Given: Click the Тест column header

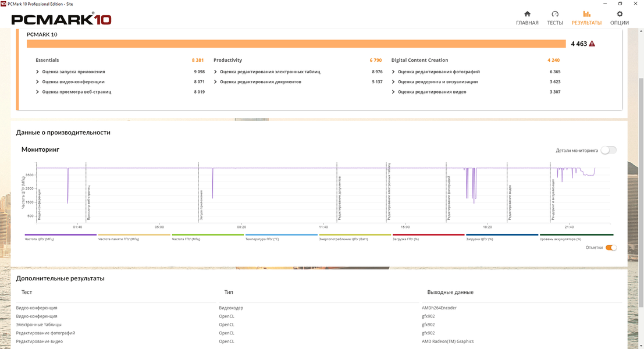Looking at the screenshot, I should tap(27, 293).
